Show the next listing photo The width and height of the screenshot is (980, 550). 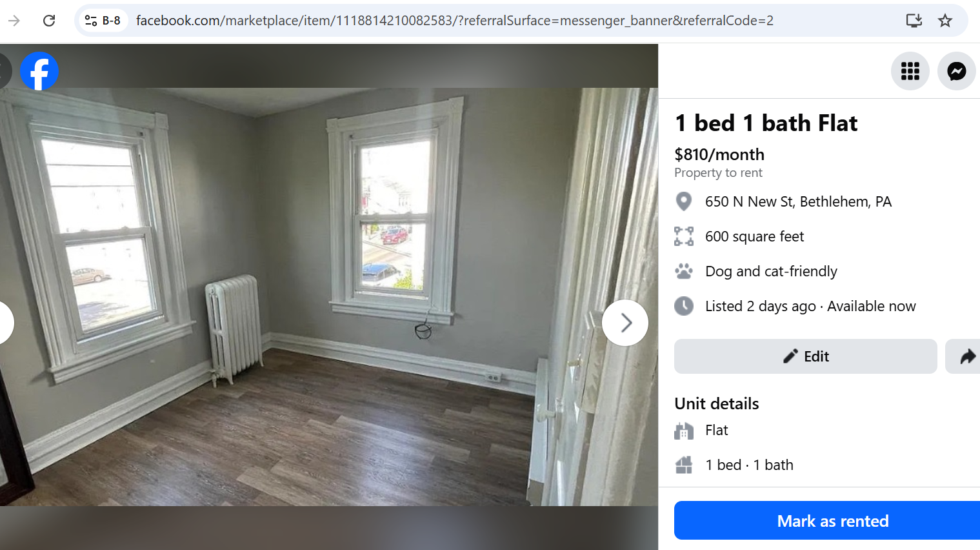(x=625, y=323)
